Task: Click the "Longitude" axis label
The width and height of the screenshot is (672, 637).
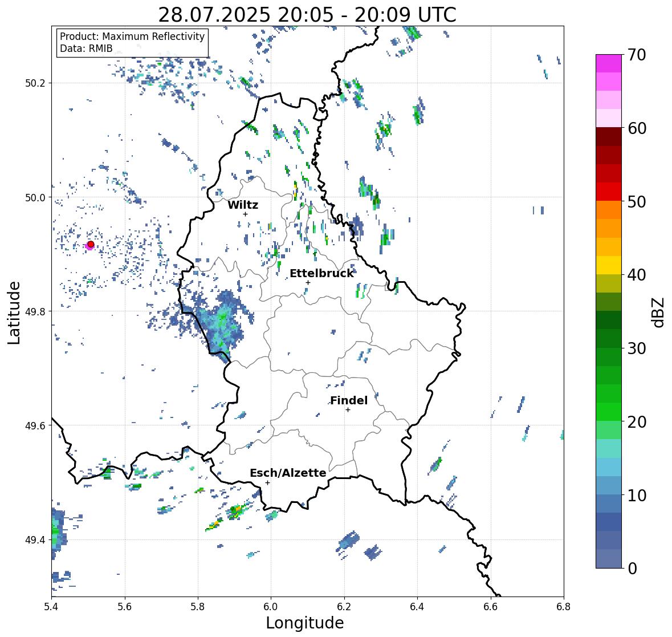Action: tap(305, 623)
